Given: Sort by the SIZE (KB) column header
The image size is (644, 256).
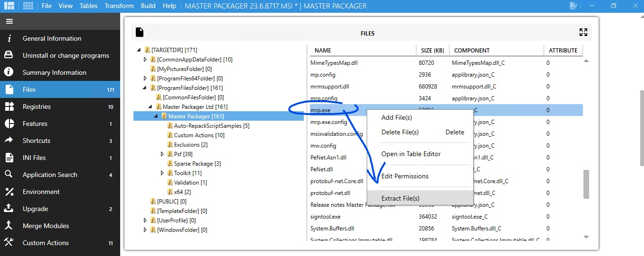Looking at the screenshot, I should click(433, 50).
